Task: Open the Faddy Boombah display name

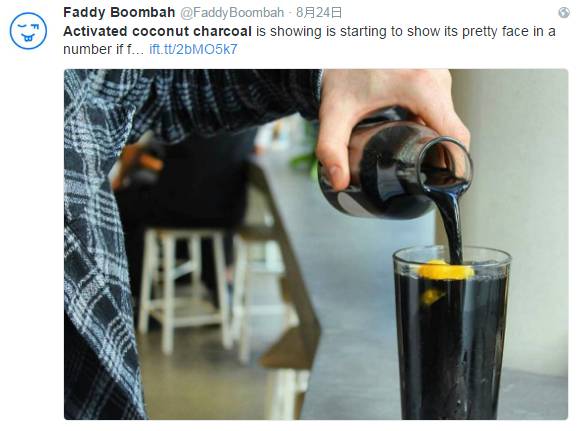Action: tap(119, 13)
